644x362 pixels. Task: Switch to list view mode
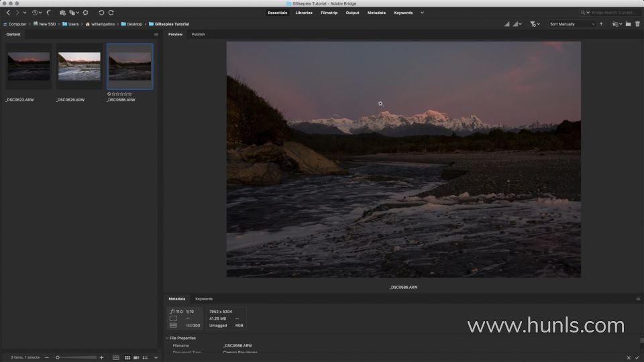[146, 357]
